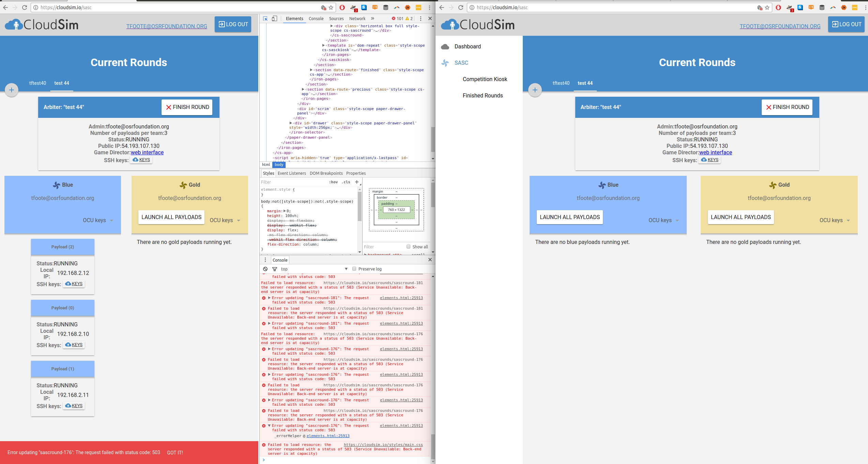Click LAUNCH ALL PAYLOADS in right Blue card
Viewport: 868px width, 464px height.
pyautogui.click(x=570, y=217)
